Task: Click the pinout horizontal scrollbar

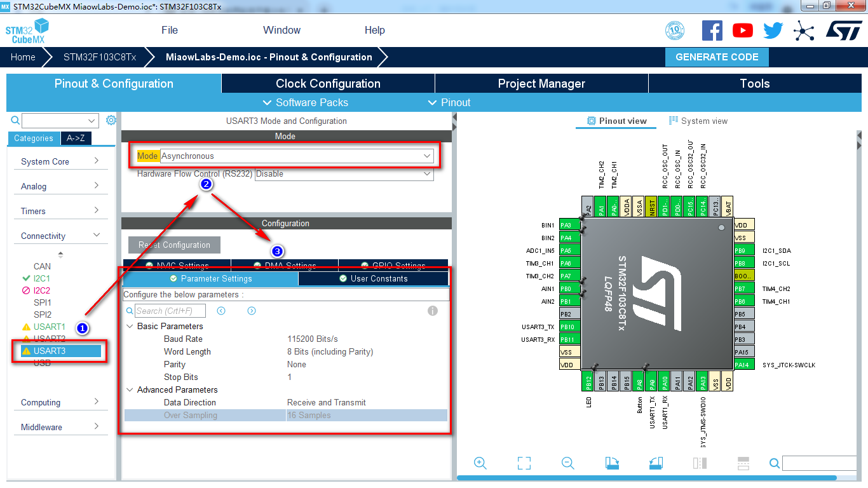Action: click(648, 478)
